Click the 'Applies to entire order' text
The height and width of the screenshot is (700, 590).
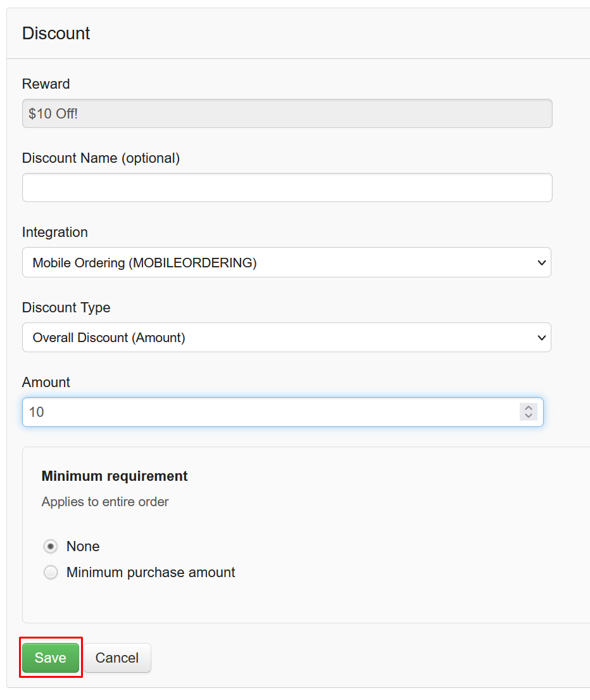coord(105,502)
